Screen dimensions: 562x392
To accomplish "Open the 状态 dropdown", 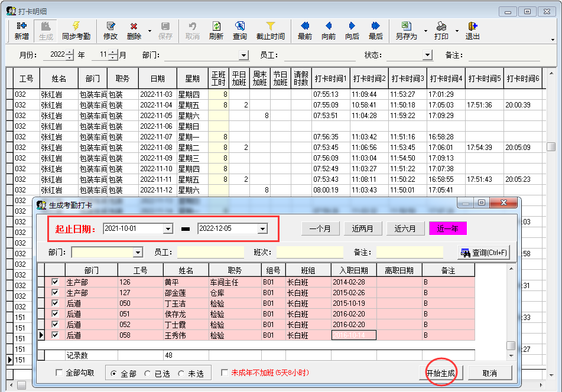I will [x=427, y=55].
